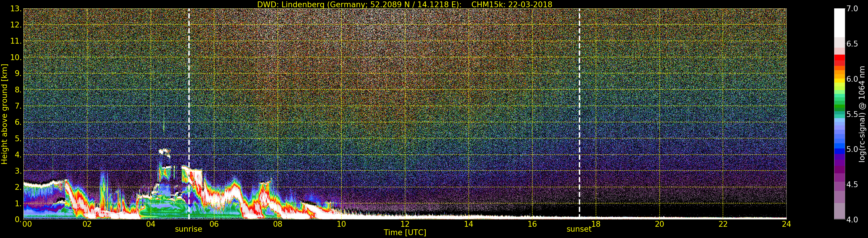Click the colorbar value '5.0'

[852, 149]
